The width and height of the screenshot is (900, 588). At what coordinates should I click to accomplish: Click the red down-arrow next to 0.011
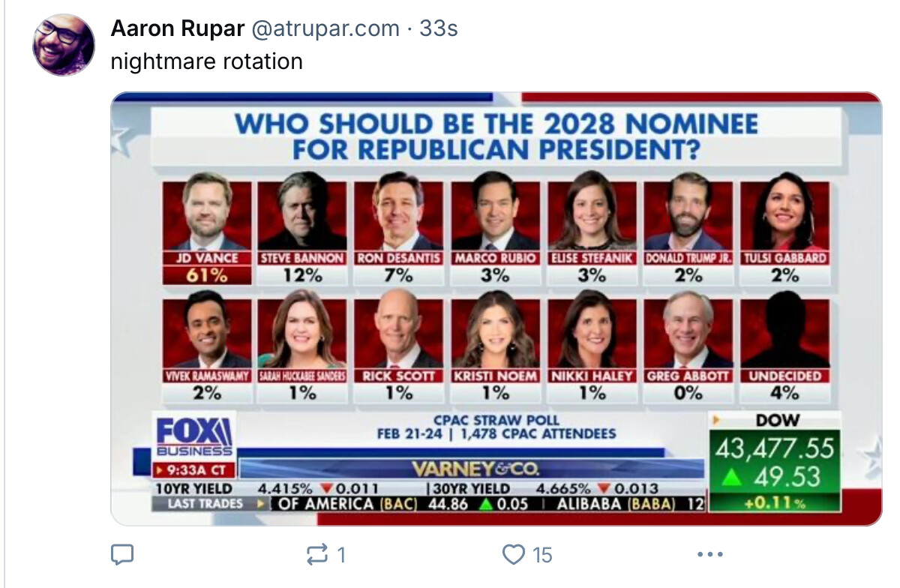(325, 488)
